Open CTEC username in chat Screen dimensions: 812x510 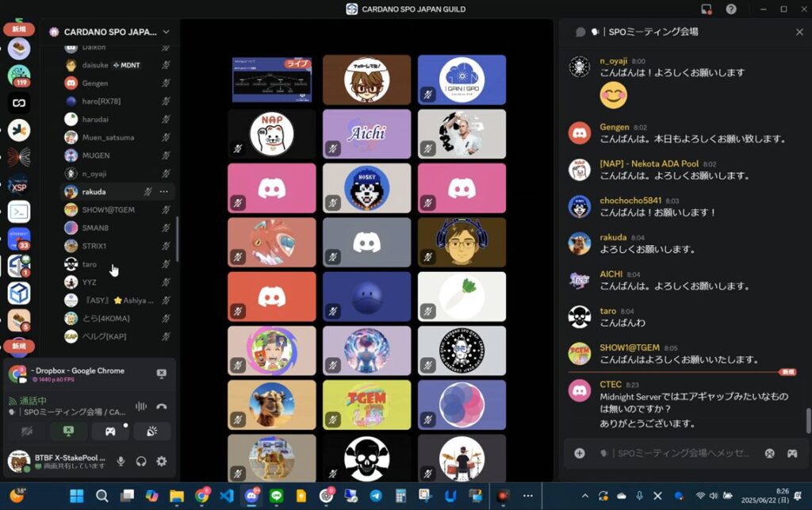click(611, 385)
